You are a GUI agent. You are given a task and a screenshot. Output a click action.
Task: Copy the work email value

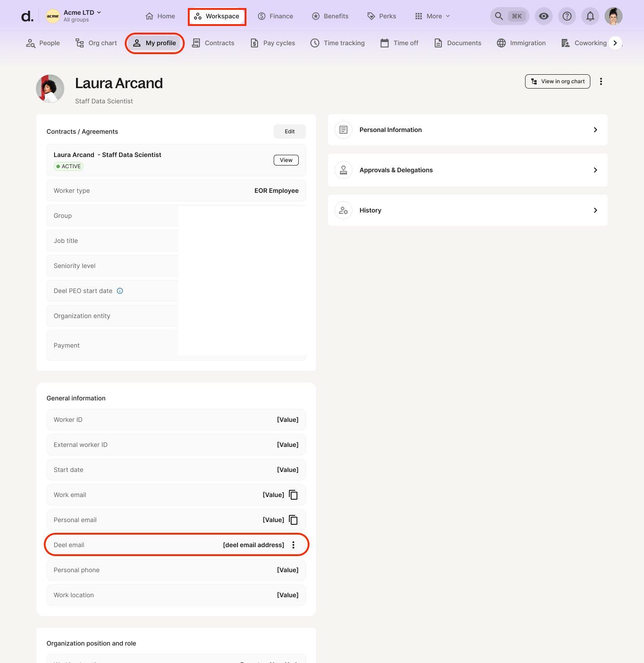pos(293,495)
